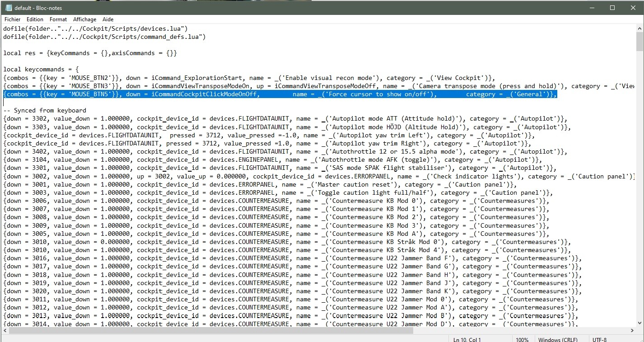This screenshot has width=644, height=342.
Task: Click 'devices.ENGINEPANEL' identifier
Action: pyautogui.click(x=244, y=159)
